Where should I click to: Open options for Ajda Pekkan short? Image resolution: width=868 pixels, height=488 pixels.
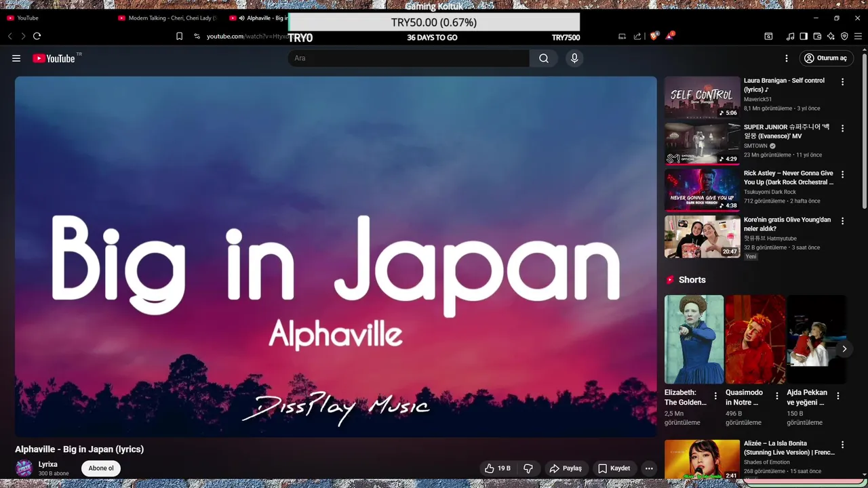click(x=838, y=396)
